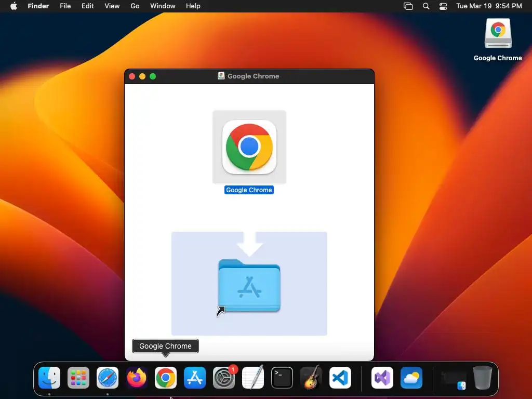Open Stage Manager icon in menu bar
Screen dimensions: 532x399
408,6
